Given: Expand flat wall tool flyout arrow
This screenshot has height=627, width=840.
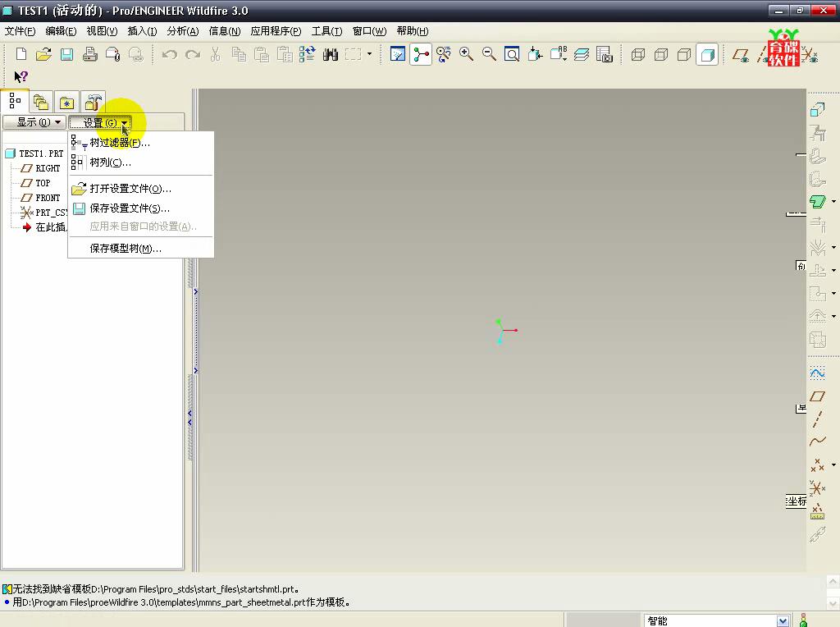Looking at the screenshot, I should coord(833,202).
